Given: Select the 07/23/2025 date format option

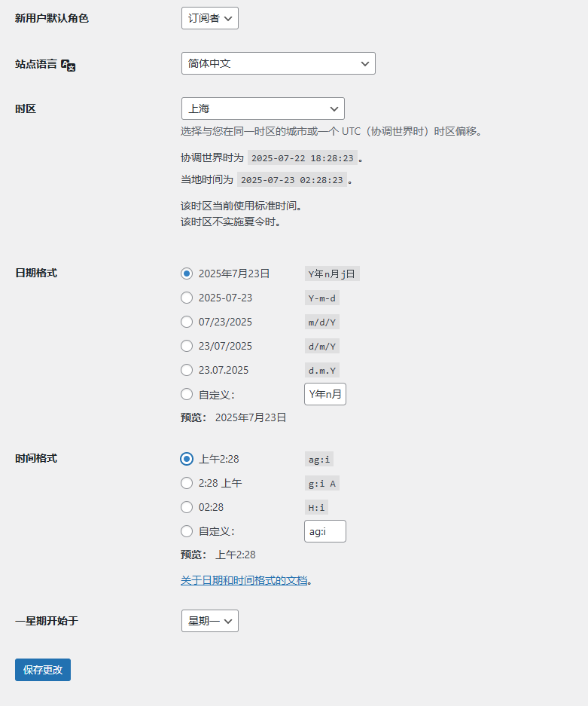Looking at the screenshot, I should tap(187, 322).
